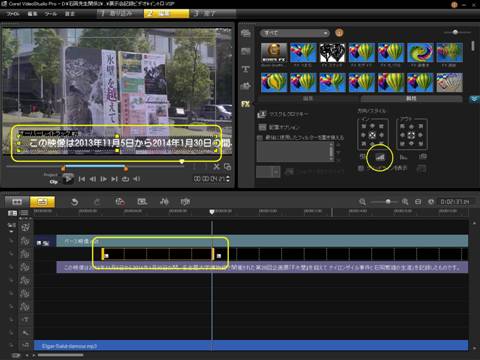Set exit direction to center in Out box
Image resolution: width=480 pixels, height=360 pixels.
411,135
